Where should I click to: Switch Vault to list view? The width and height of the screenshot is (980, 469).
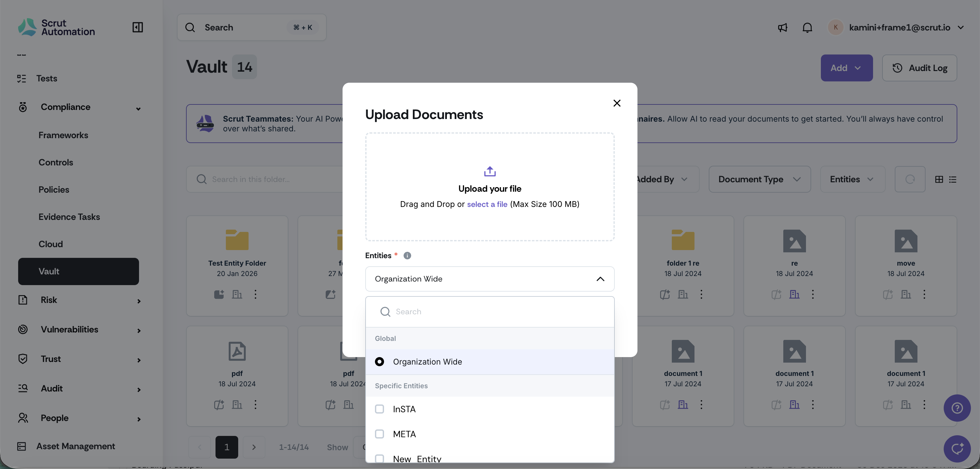952,179
